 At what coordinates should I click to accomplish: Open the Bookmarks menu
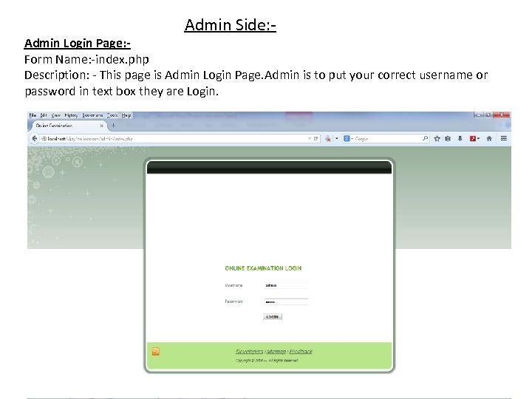92,115
